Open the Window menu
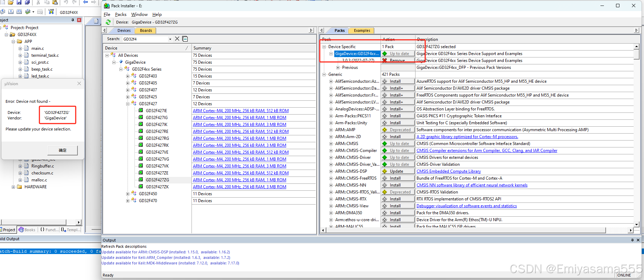The height and width of the screenshot is (280, 644). (x=139, y=14)
